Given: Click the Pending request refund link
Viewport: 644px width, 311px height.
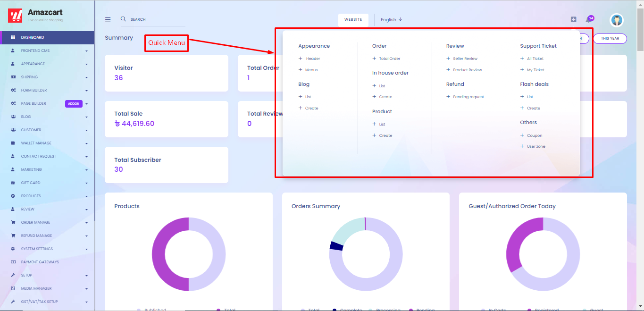Looking at the screenshot, I should tap(468, 97).
